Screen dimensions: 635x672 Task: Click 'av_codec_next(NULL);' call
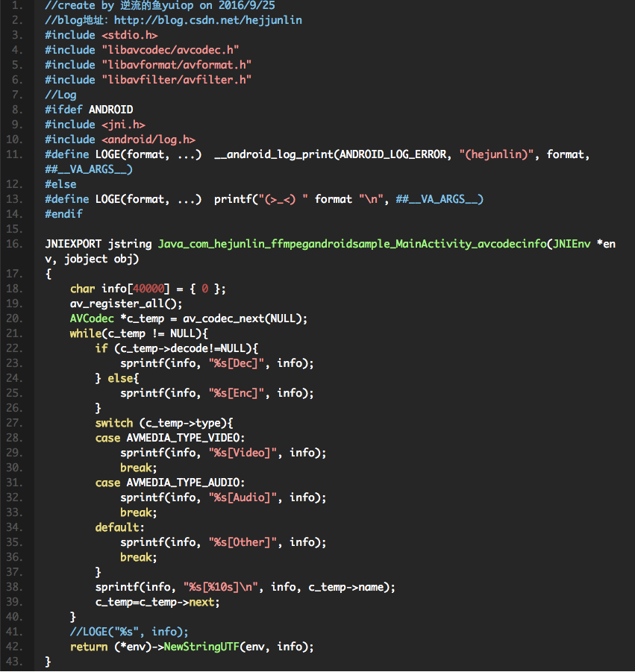click(245, 318)
